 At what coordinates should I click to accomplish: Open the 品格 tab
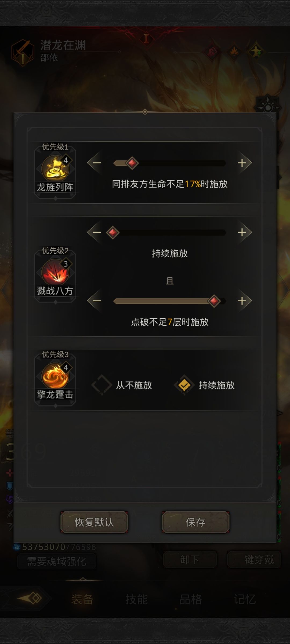coord(191,599)
